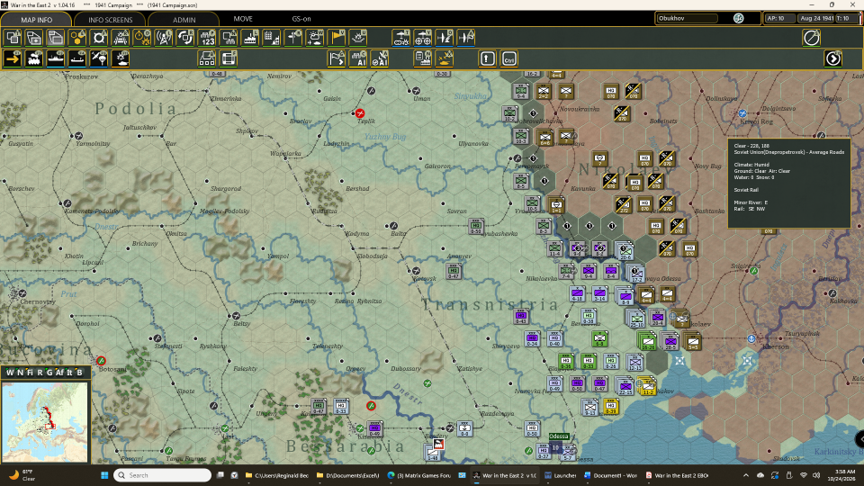
Task: Toggle the hexagon cluster map overlay icon
Action: coord(77,37)
